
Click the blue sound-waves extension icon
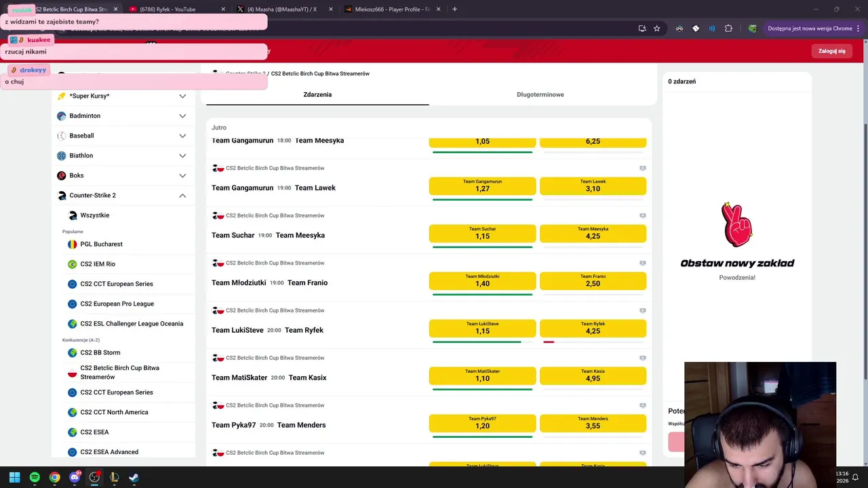[712, 28]
